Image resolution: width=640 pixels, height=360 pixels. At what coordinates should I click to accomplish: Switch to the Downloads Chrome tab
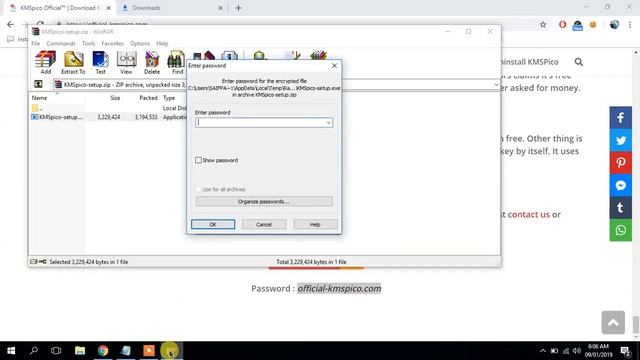click(171, 8)
